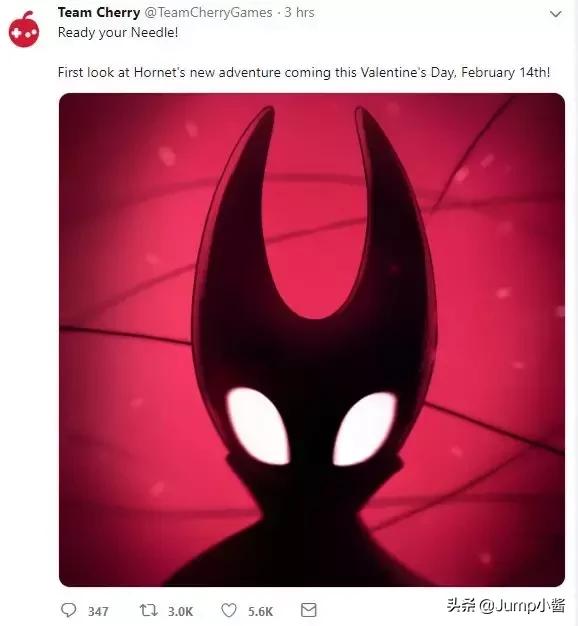View the 347 replies count
This screenshot has height=626, width=578.
(98, 611)
